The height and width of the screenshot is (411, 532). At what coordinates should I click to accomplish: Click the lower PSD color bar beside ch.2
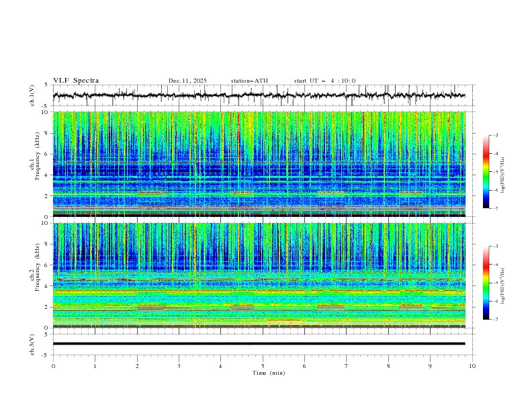[x=486, y=283]
